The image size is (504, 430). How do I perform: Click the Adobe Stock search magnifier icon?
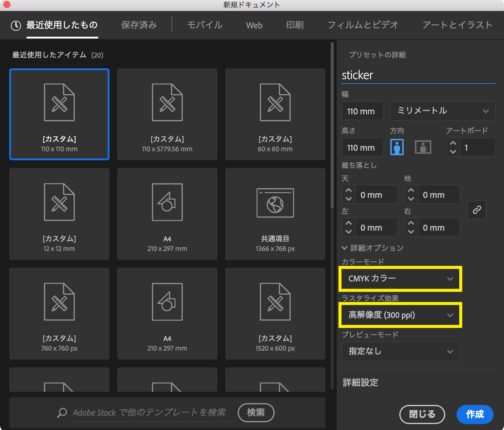62,412
